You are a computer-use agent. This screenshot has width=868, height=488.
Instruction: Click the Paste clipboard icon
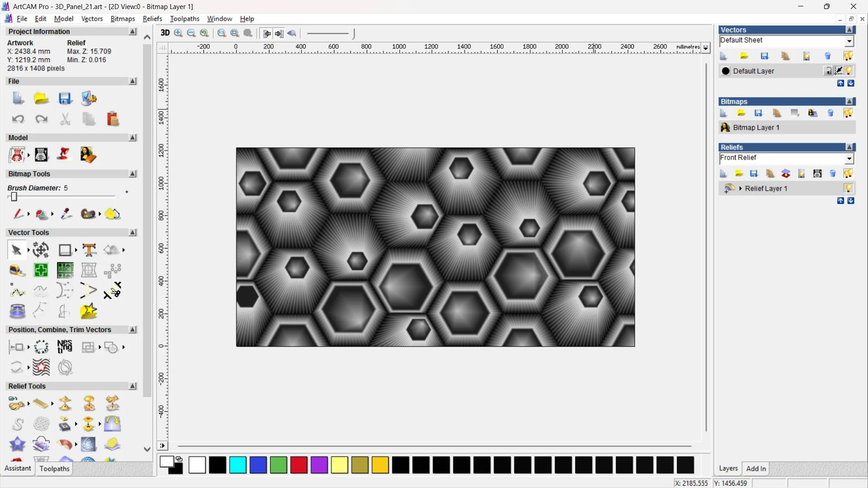(113, 119)
